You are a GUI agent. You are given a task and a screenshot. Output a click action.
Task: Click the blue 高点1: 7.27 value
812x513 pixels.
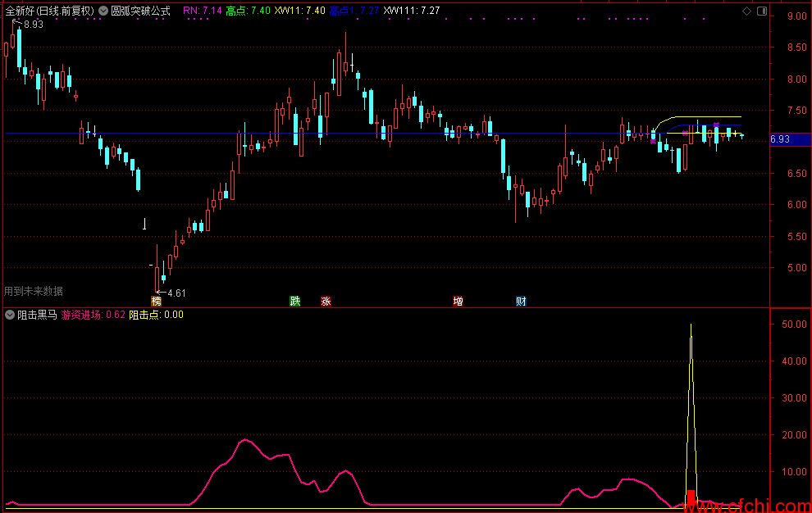354,11
